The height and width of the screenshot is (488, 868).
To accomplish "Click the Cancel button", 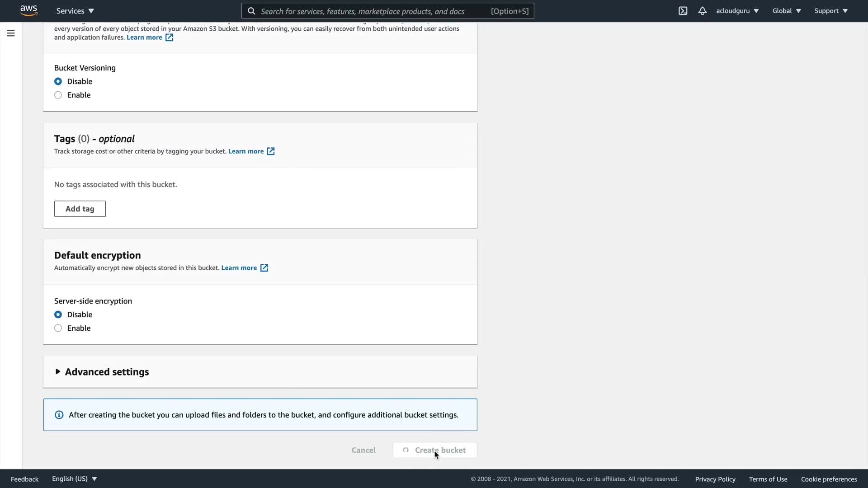I will point(363,450).
